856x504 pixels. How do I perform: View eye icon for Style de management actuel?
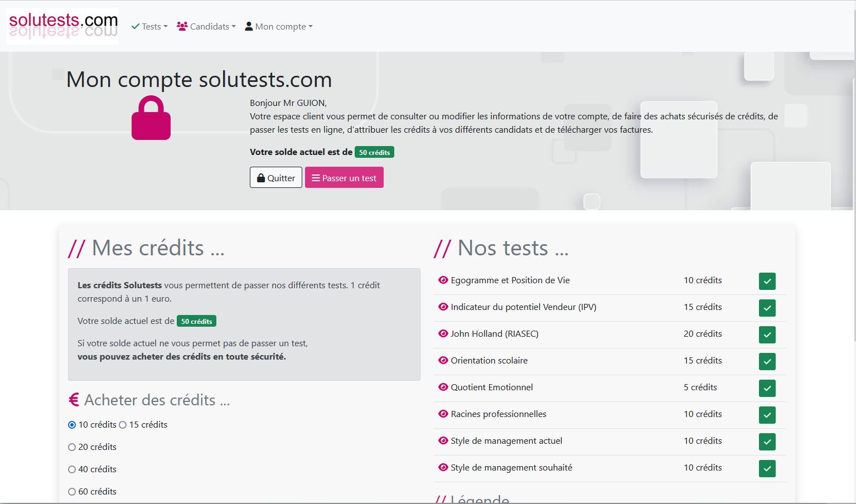point(443,440)
